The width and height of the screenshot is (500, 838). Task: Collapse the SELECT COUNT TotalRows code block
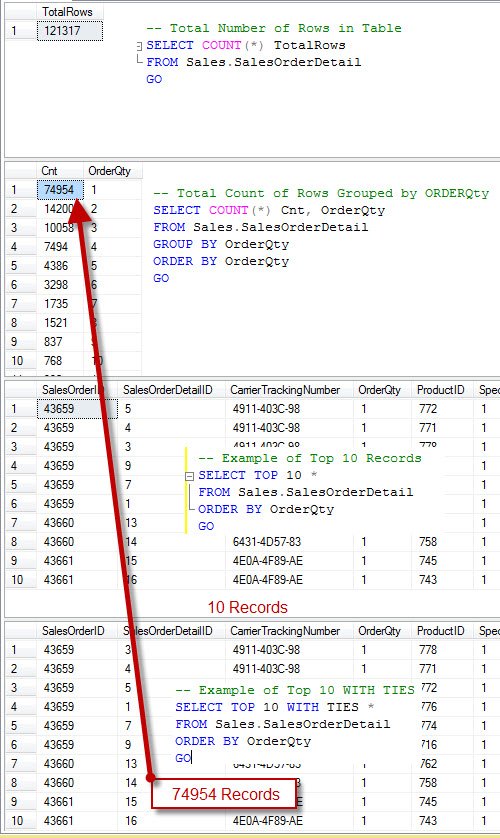pyautogui.click(x=139, y=46)
